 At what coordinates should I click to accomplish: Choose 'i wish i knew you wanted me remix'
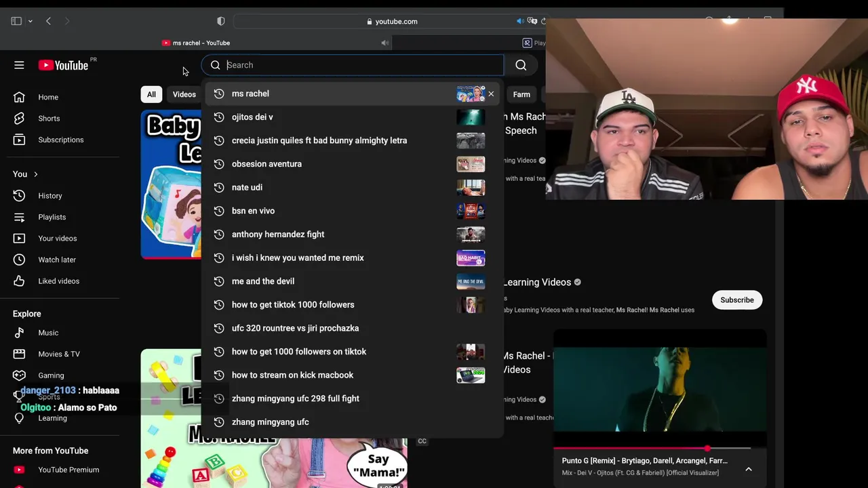click(352, 258)
